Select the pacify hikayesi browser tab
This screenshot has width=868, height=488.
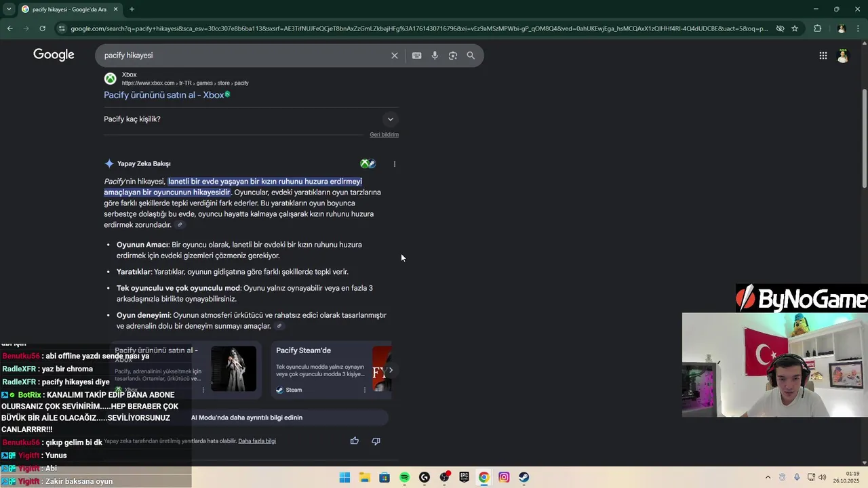click(x=70, y=9)
